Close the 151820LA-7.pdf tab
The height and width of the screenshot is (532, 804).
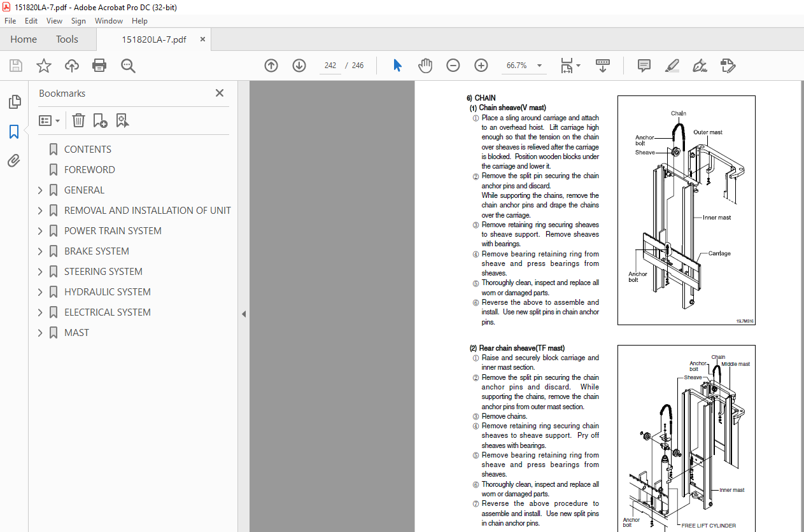point(202,39)
